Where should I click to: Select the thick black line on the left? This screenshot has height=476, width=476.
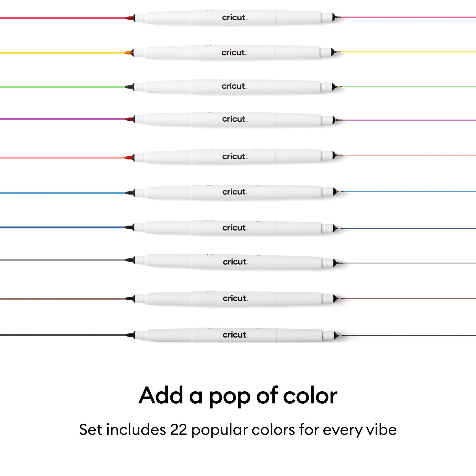point(63,335)
